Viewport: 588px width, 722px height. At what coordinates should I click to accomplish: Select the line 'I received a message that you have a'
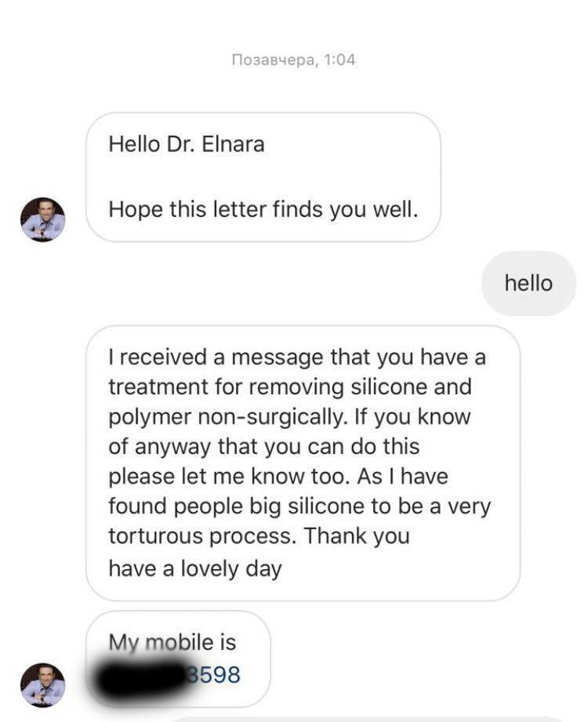coord(297,357)
